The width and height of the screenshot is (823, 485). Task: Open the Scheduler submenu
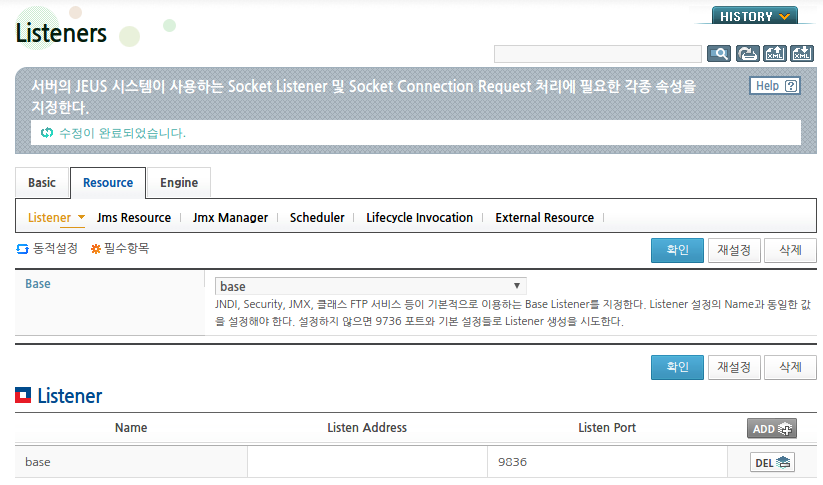coord(317,217)
